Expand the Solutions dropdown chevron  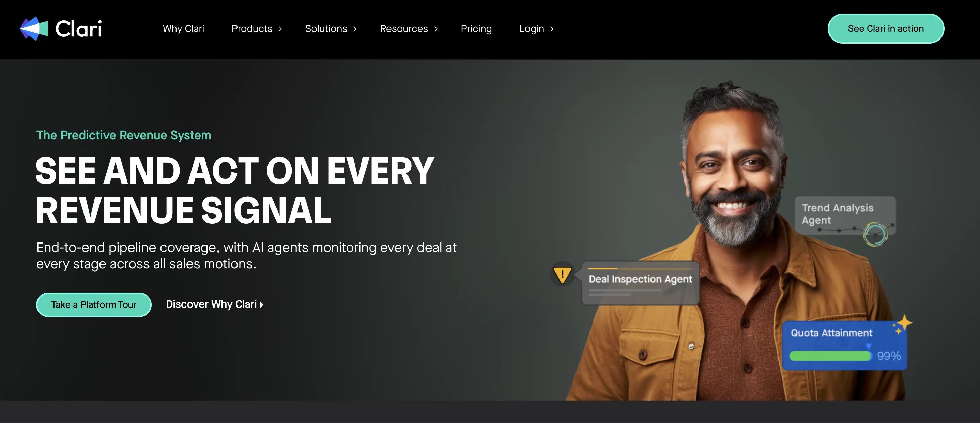(355, 29)
